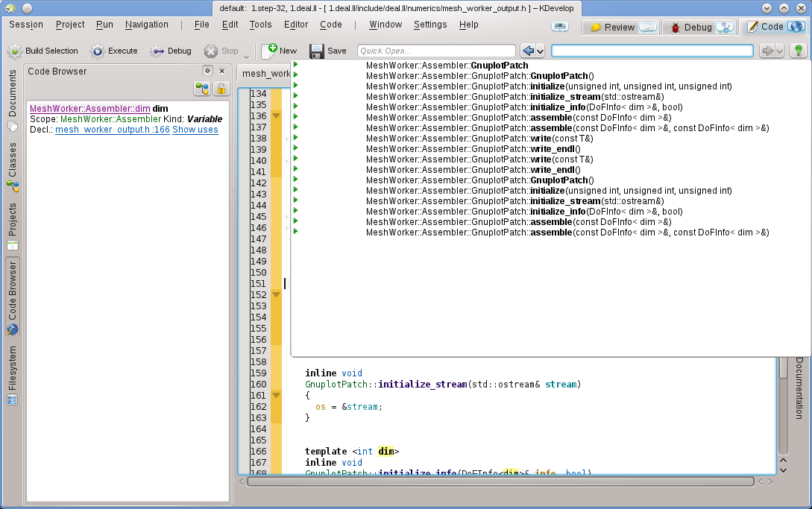
Task: Open the Tools menu
Action: point(260,25)
